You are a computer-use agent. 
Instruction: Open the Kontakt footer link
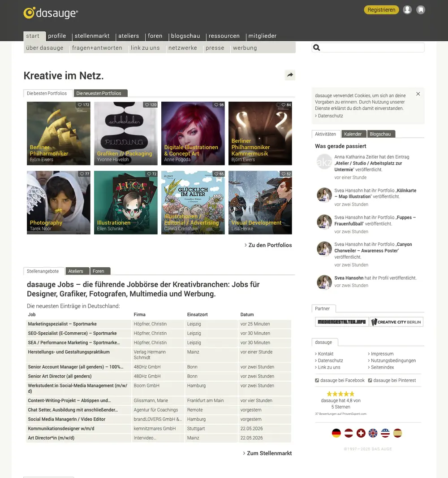tap(324, 354)
